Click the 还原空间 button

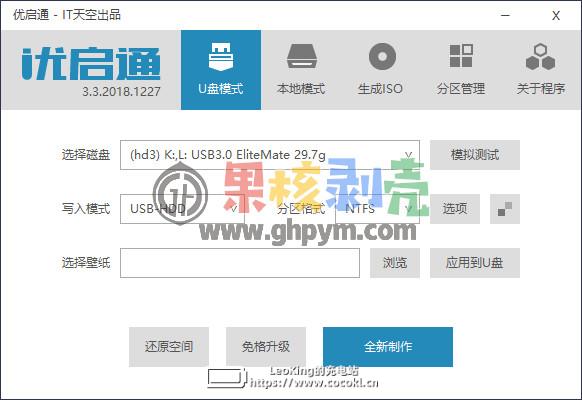(x=169, y=347)
